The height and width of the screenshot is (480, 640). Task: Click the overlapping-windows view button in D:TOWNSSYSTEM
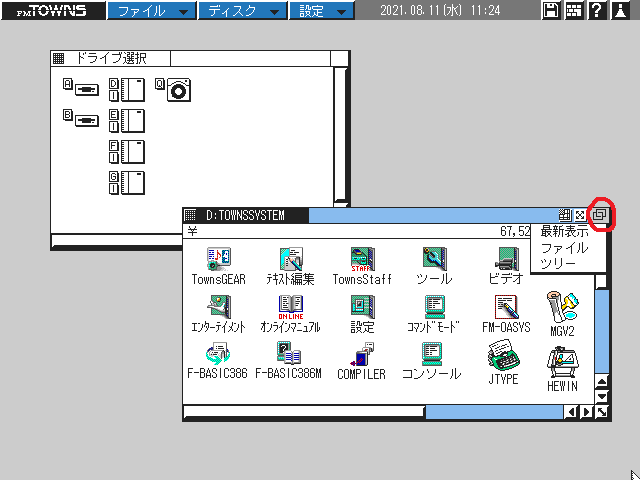pos(600,215)
